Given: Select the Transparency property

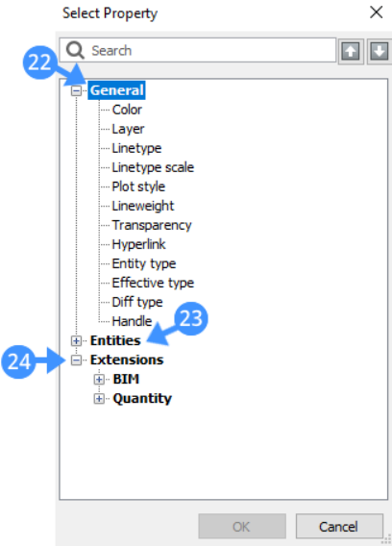Looking at the screenshot, I should [x=152, y=225].
